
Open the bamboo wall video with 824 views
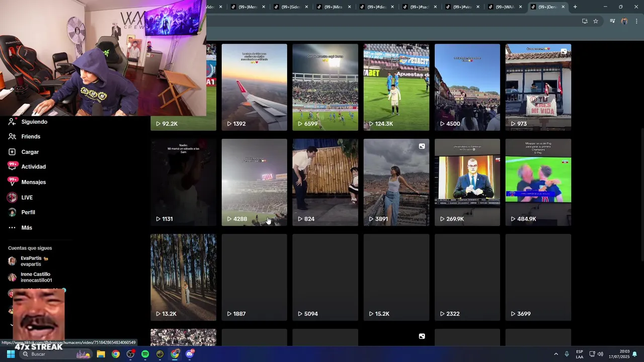click(x=325, y=182)
